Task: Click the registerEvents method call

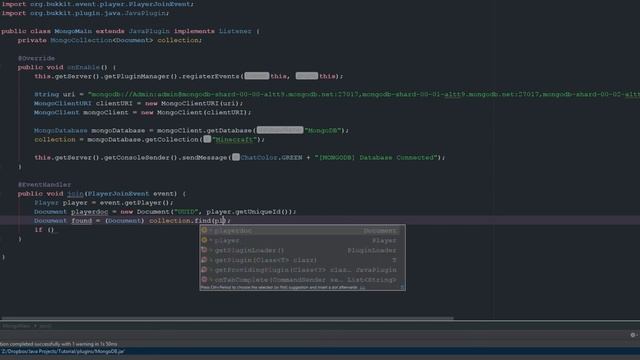Action: 211,76
